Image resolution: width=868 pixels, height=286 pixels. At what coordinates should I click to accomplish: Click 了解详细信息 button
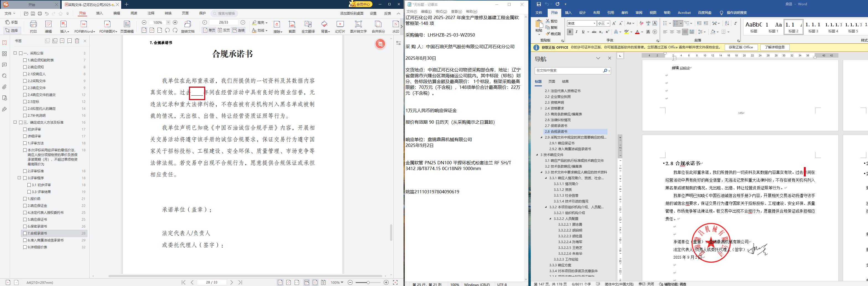click(x=774, y=48)
